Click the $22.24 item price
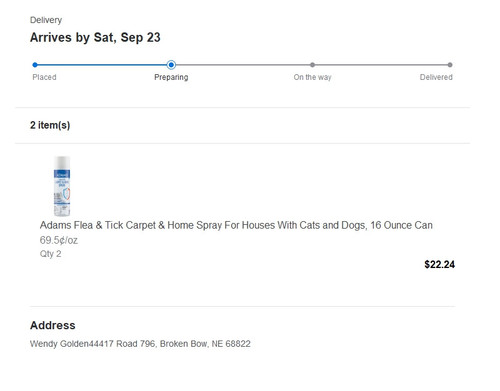500x391 pixels. coord(439,265)
